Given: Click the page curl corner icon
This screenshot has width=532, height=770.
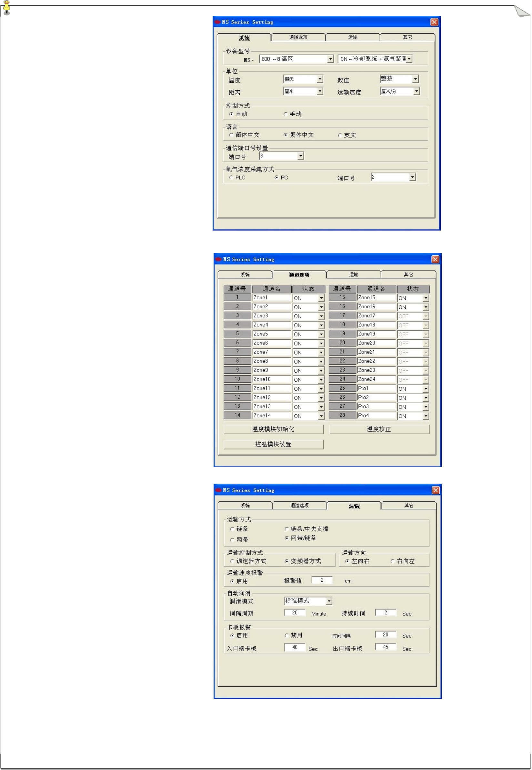Looking at the screenshot, I should [x=522, y=11].
